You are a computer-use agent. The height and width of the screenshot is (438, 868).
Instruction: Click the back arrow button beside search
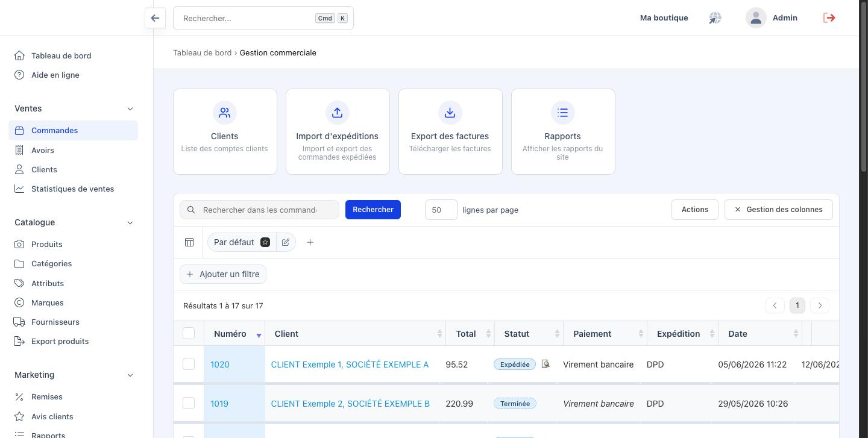click(x=155, y=18)
